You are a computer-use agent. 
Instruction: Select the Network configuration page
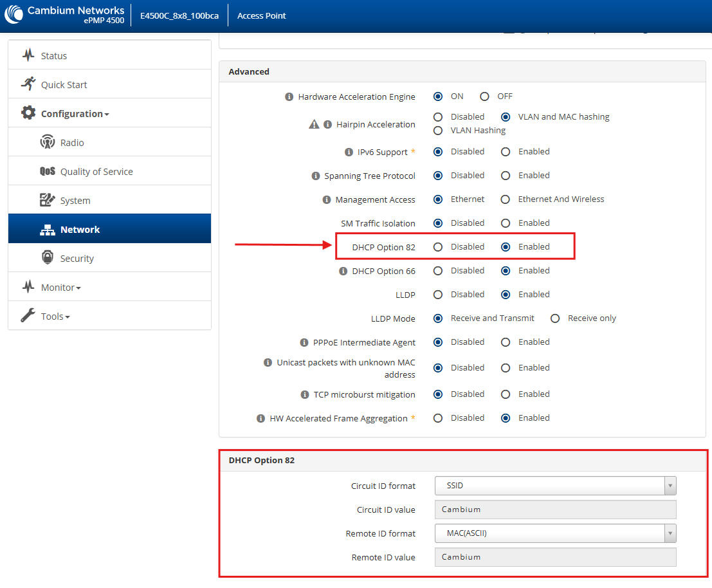tap(109, 229)
